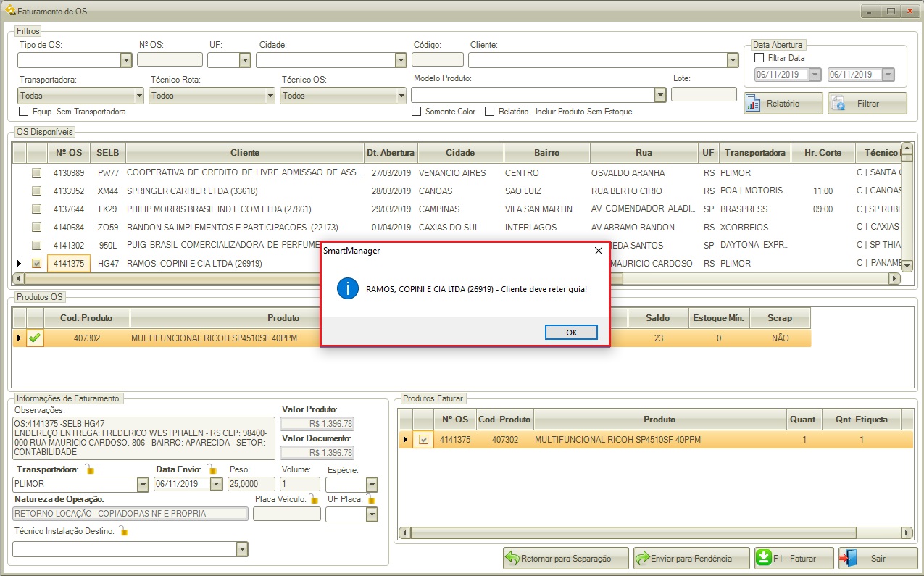The height and width of the screenshot is (576, 924).
Task: Toggle the Filtrar Data checkbox
Action: pyautogui.click(x=759, y=58)
